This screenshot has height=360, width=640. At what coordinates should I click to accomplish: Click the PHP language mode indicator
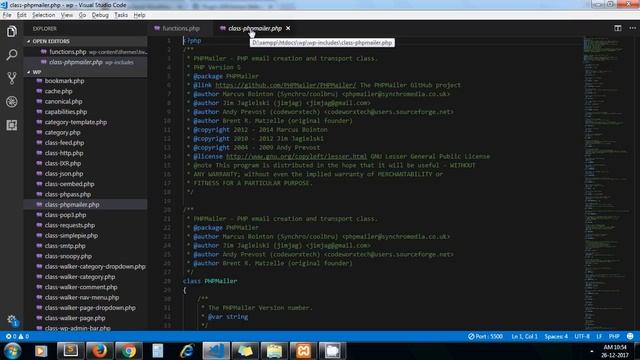[614, 336]
